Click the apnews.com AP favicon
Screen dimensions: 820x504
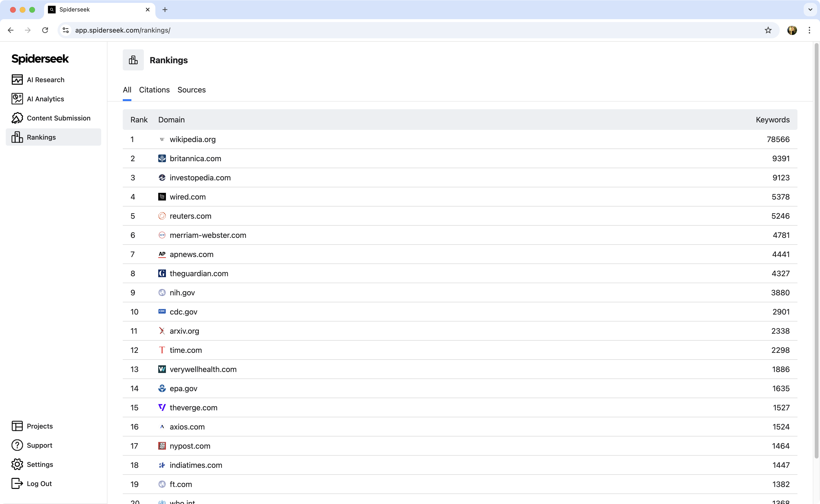coord(162,254)
